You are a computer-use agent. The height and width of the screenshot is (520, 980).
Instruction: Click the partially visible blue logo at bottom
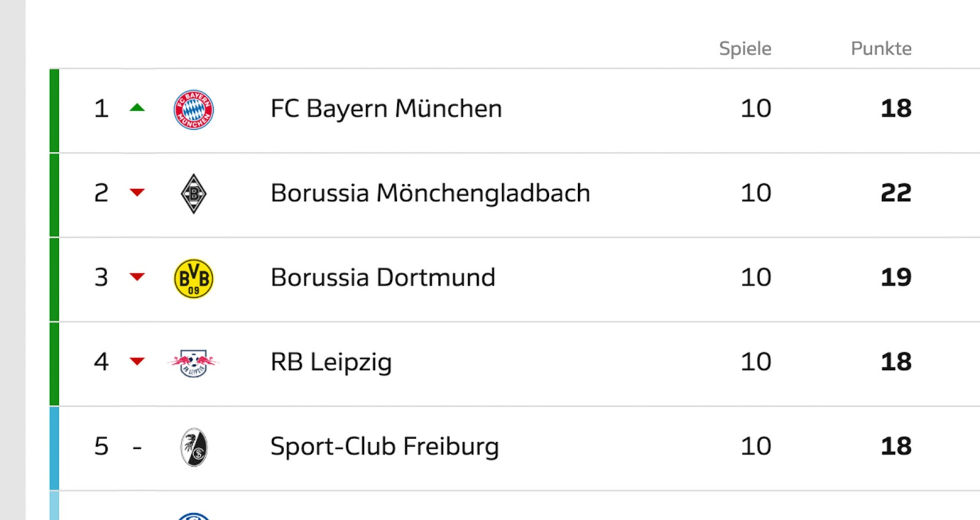(194, 516)
